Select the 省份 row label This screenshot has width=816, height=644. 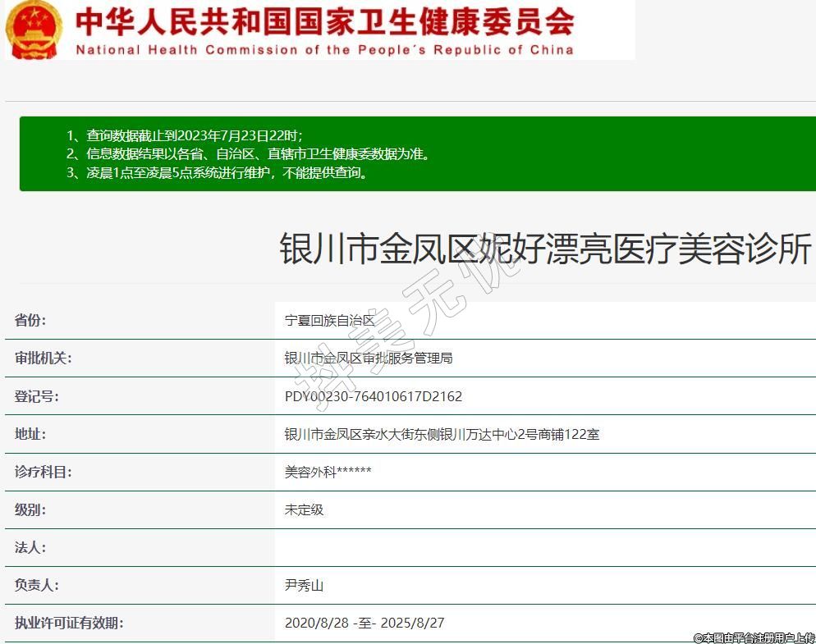(x=30, y=321)
